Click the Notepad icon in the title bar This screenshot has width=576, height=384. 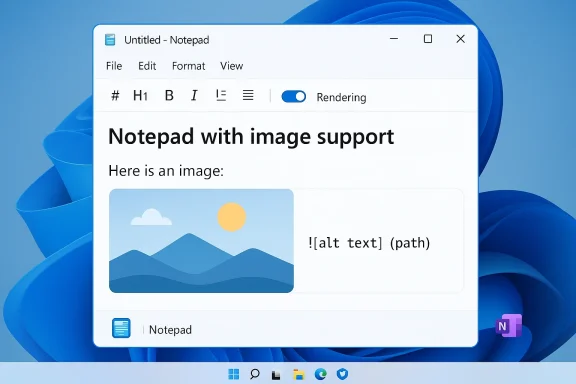110,40
